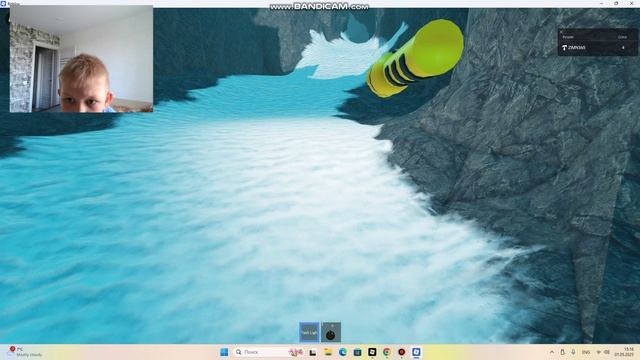Launch Microsoft Edge from the taskbar
Viewport: 640px width, 360px height.
point(342,352)
